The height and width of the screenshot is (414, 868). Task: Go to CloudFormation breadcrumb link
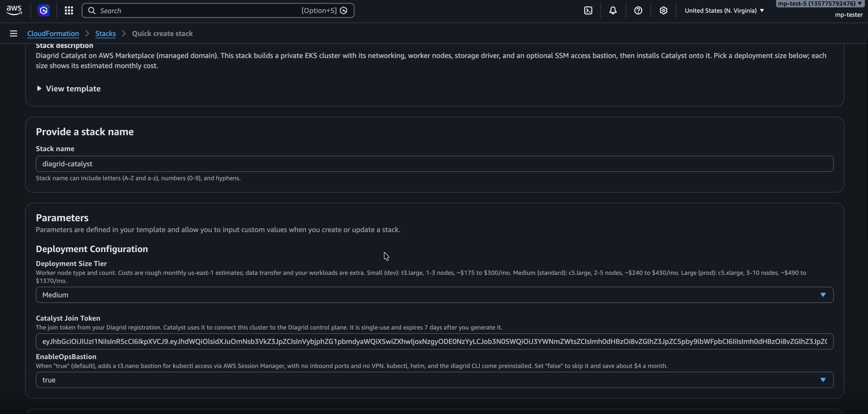click(x=53, y=33)
